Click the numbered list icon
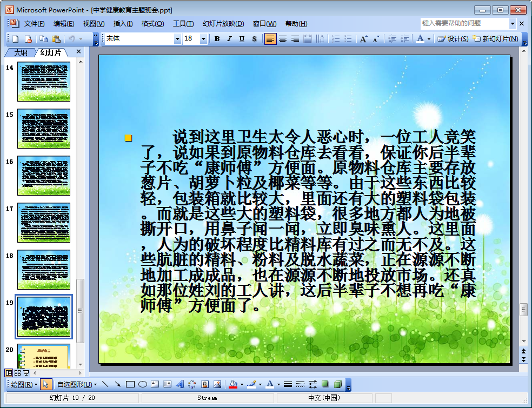The width and height of the screenshot is (532, 408). click(x=336, y=39)
